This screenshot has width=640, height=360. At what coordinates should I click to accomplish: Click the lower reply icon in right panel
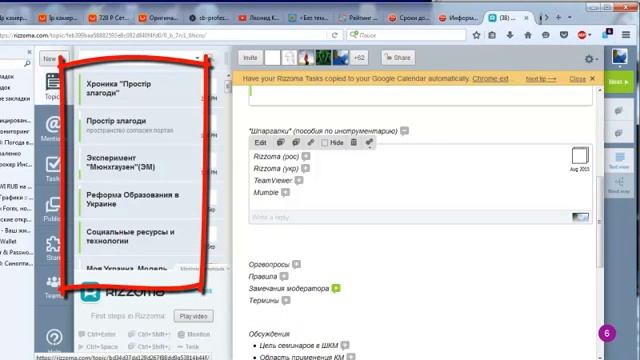coord(619,133)
